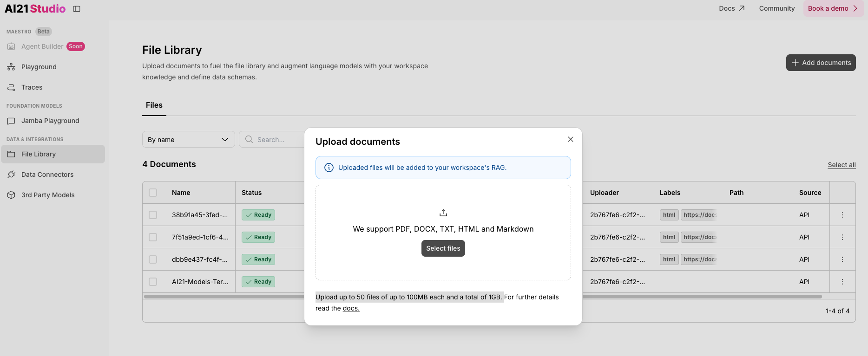The image size is (868, 356).
Task: Click the Ready badge for AI21-Models-Ter
Action: (258, 282)
